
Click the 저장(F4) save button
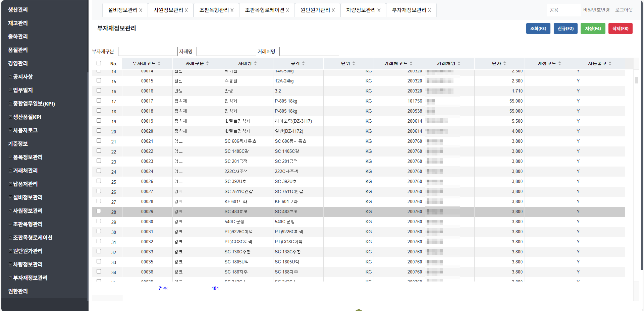pos(593,28)
